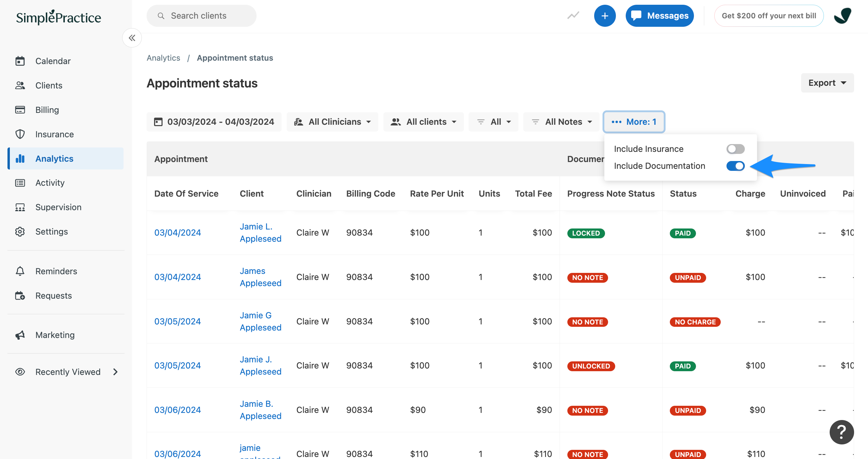Click the calendar icon in date range filter
Image resolution: width=868 pixels, height=459 pixels.
[x=158, y=122]
